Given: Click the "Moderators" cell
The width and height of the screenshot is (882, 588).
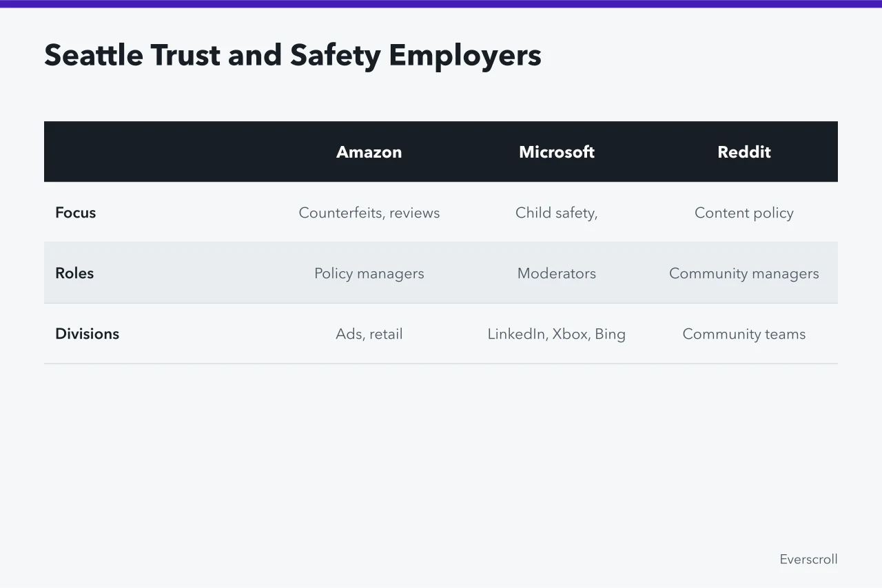Looking at the screenshot, I should (x=557, y=273).
